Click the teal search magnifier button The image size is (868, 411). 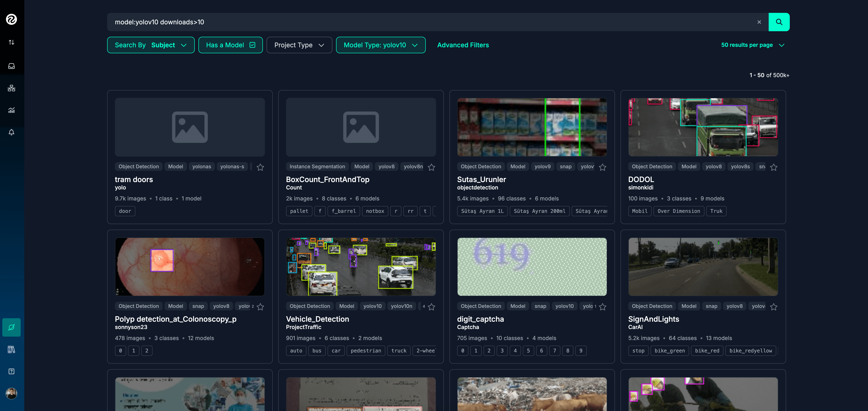(x=779, y=22)
